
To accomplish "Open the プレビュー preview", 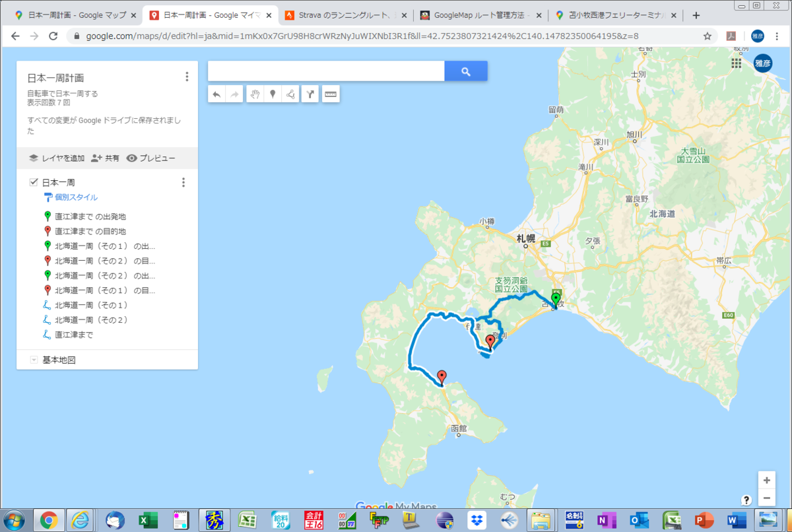I will [151, 158].
